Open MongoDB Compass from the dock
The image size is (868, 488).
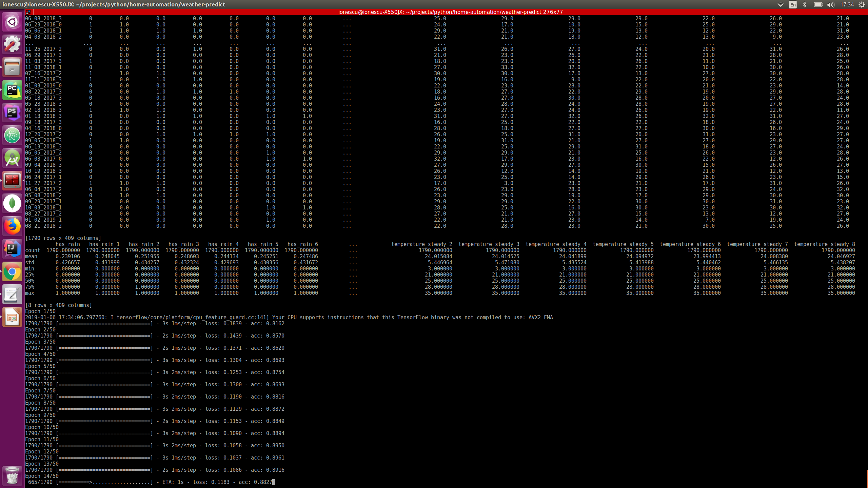[x=12, y=203]
